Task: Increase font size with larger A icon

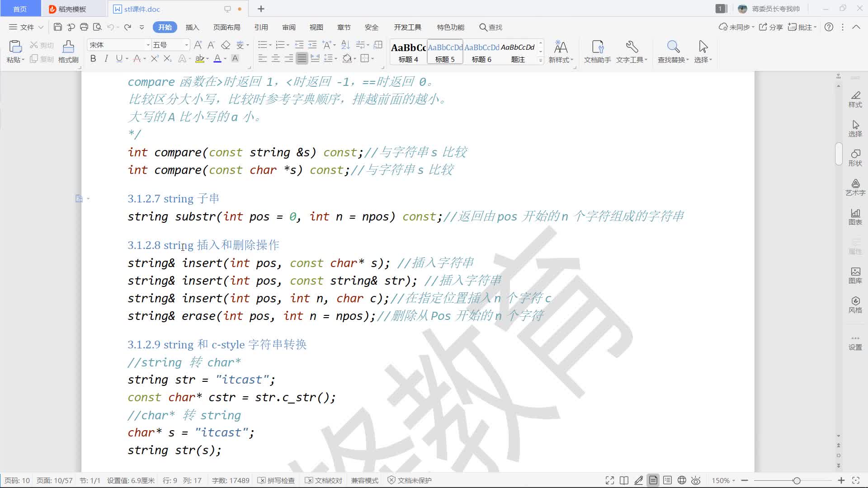Action: click(x=198, y=45)
